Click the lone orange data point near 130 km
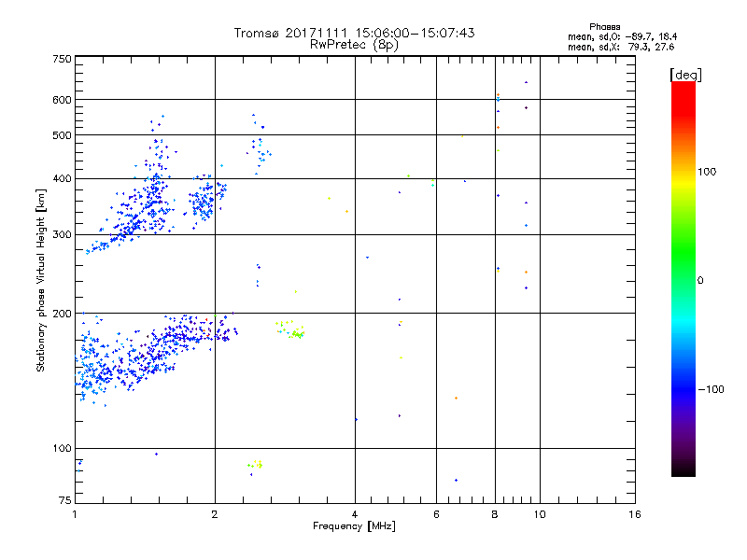 (x=456, y=399)
